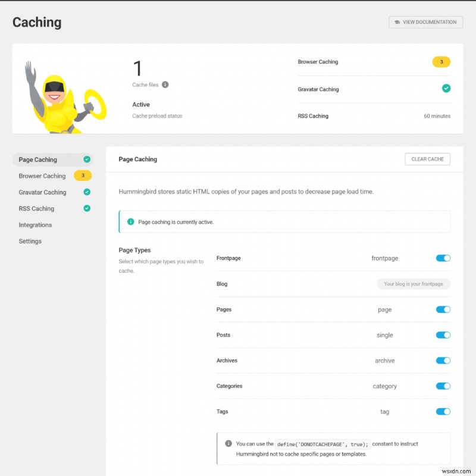Toggle Frontpage caching switch

point(443,258)
